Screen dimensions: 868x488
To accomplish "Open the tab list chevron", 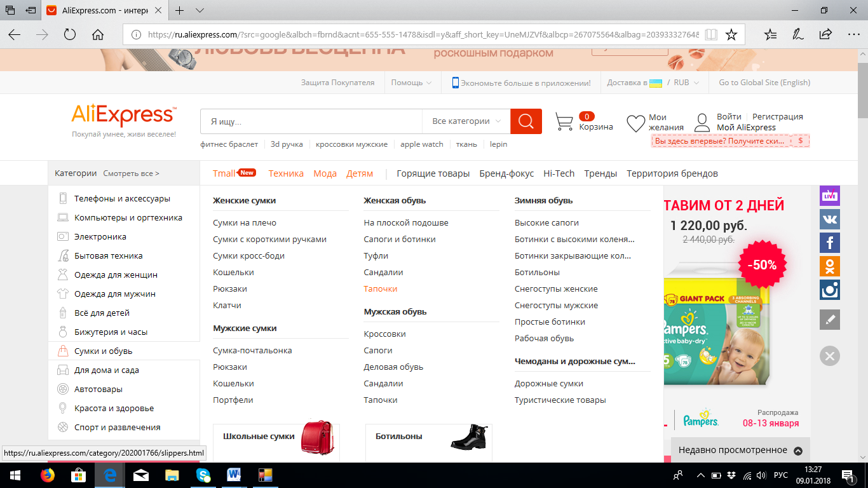I will (200, 10).
